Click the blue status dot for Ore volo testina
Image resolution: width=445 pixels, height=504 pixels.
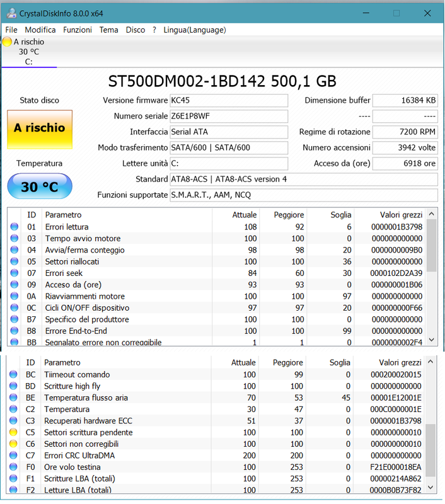13,467
